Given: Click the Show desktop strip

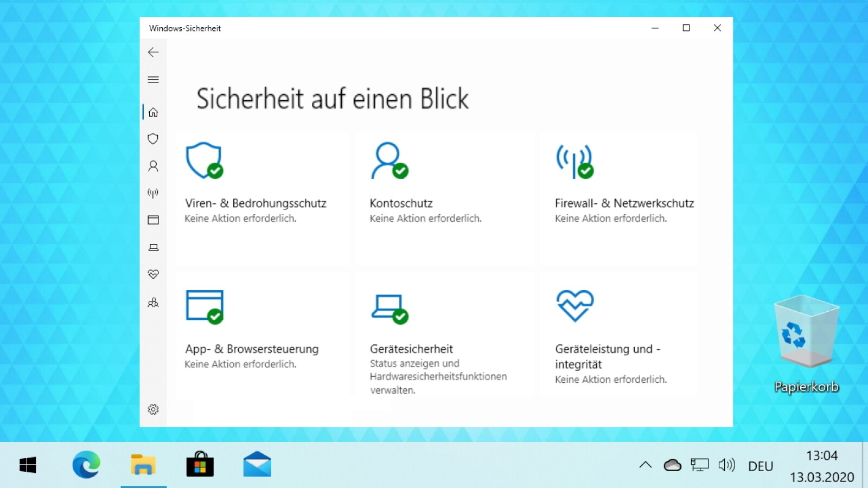Looking at the screenshot, I should tap(865, 465).
